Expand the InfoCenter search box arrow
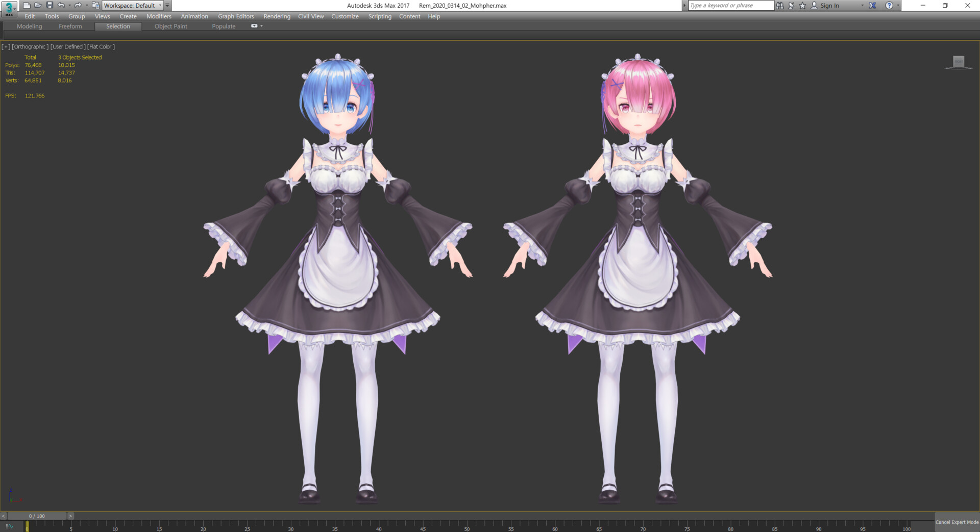The image size is (980, 532). [685, 6]
